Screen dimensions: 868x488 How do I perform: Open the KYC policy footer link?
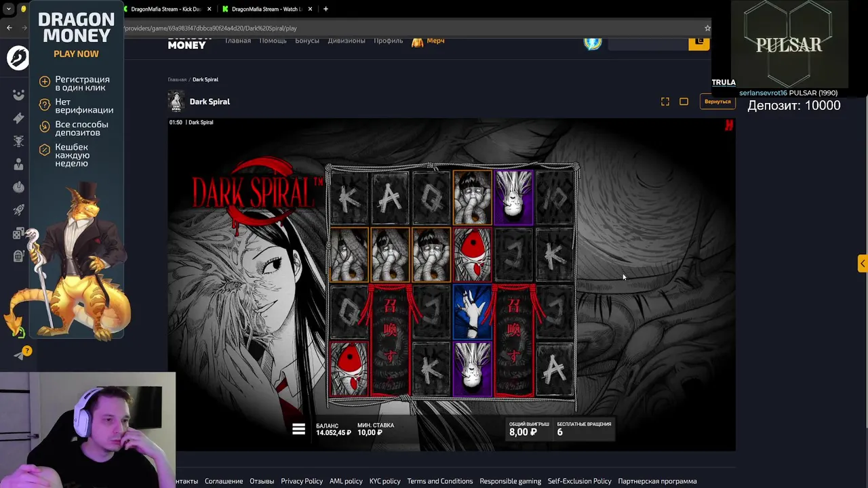click(384, 481)
